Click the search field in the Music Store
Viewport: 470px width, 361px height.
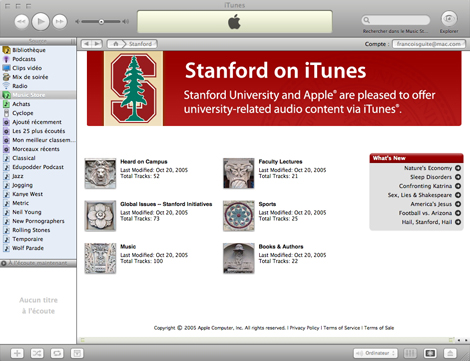396,20
